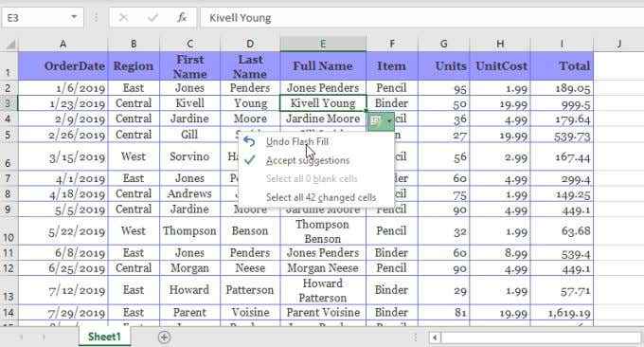Choose Undo Flash Fill
The image size is (644, 347).
pyautogui.click(x=297, y=142)
